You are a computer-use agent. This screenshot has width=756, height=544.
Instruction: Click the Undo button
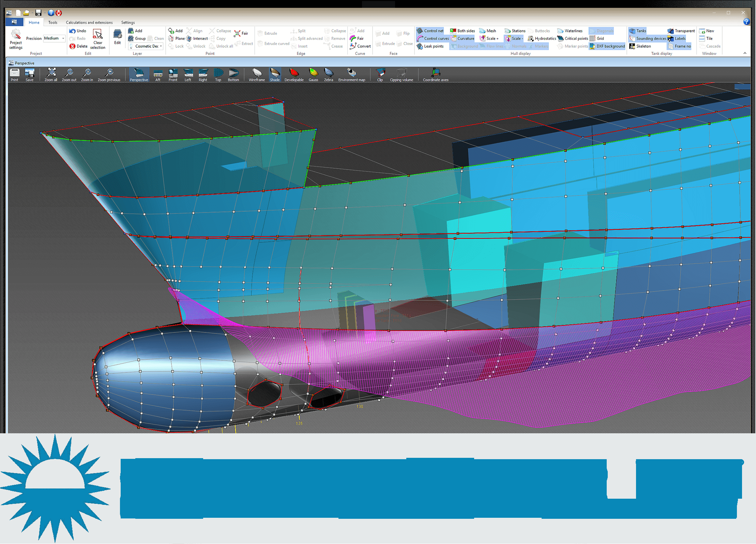pyautogui.click(x=78, y=31)
